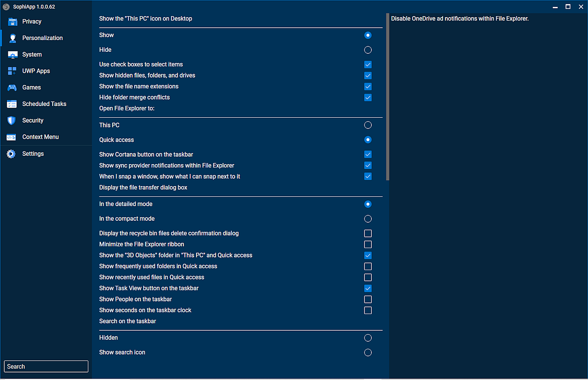Select Hidden for taskbar search

(x=368, y=338)
